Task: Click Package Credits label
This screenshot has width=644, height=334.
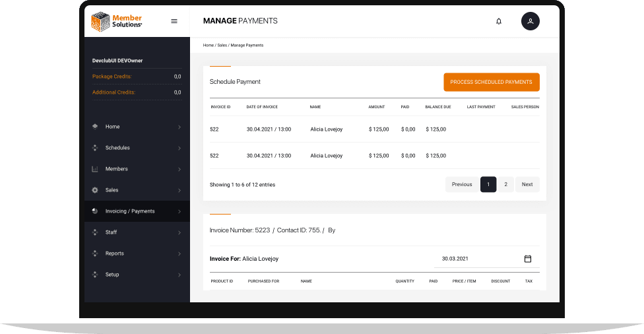Action: (112, 77)
